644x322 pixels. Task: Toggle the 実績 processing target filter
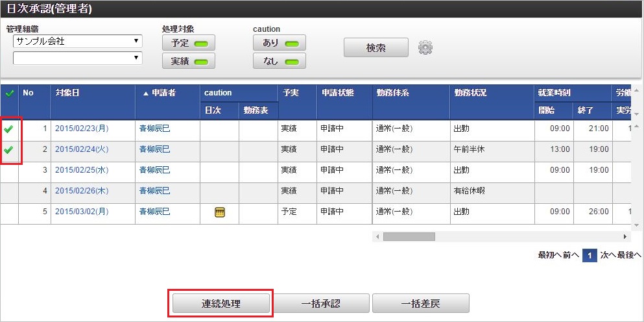tap(189, 61)
